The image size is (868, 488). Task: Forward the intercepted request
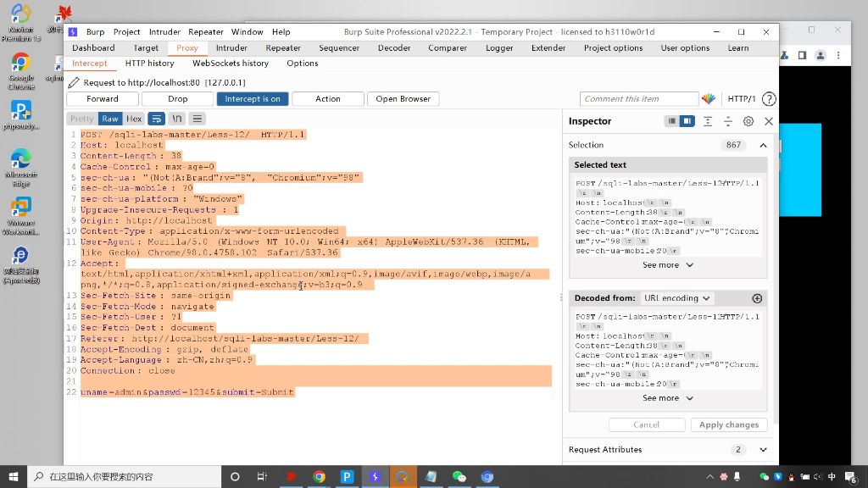[103, 99]
